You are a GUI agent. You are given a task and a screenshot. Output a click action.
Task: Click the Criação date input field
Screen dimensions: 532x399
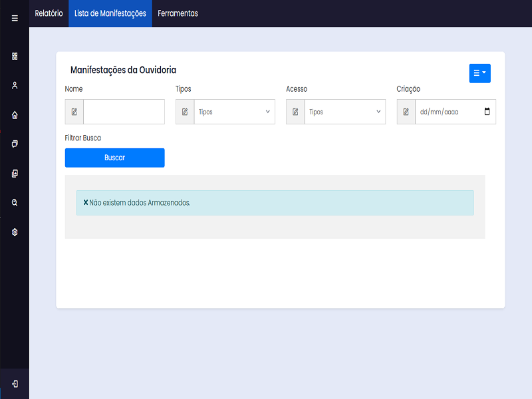coord(446,112)
